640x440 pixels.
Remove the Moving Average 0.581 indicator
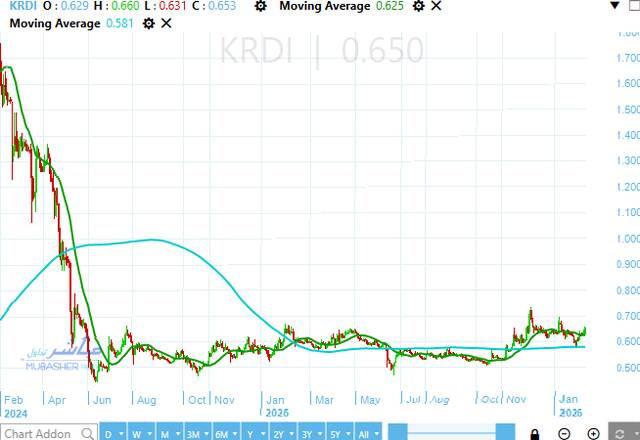tap(166, 21)
